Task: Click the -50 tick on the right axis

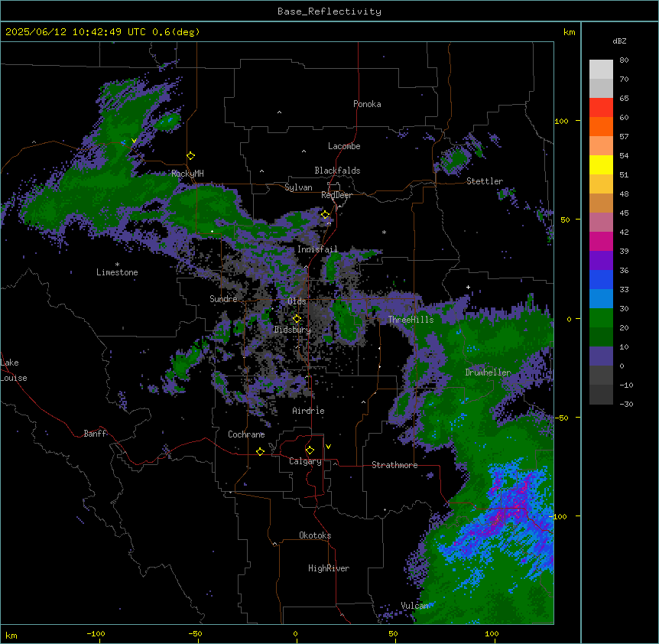Action: tap(561, 418)
